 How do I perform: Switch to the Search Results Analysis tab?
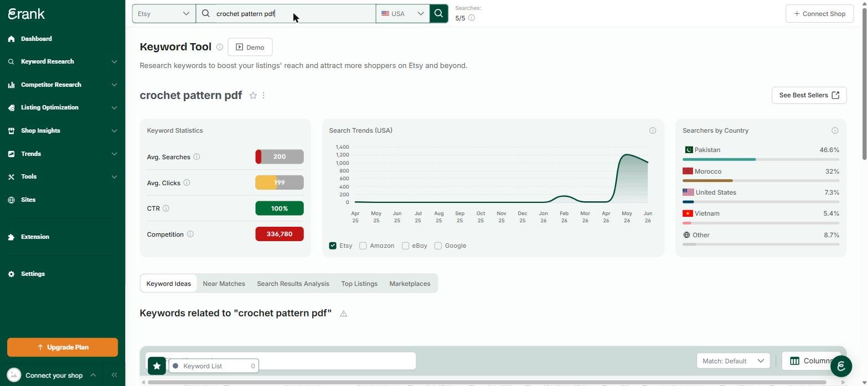pyautogui.click(x=293, y=284)
